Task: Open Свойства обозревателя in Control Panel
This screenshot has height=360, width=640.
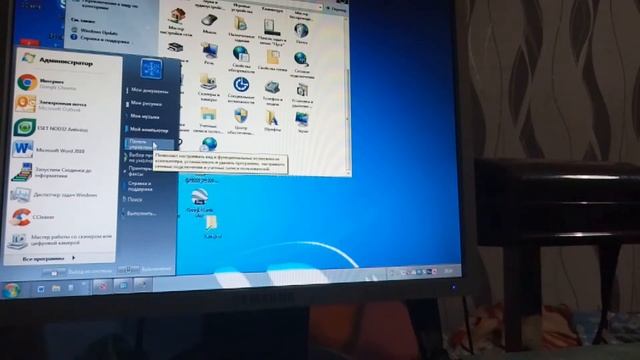Action: 241,59
